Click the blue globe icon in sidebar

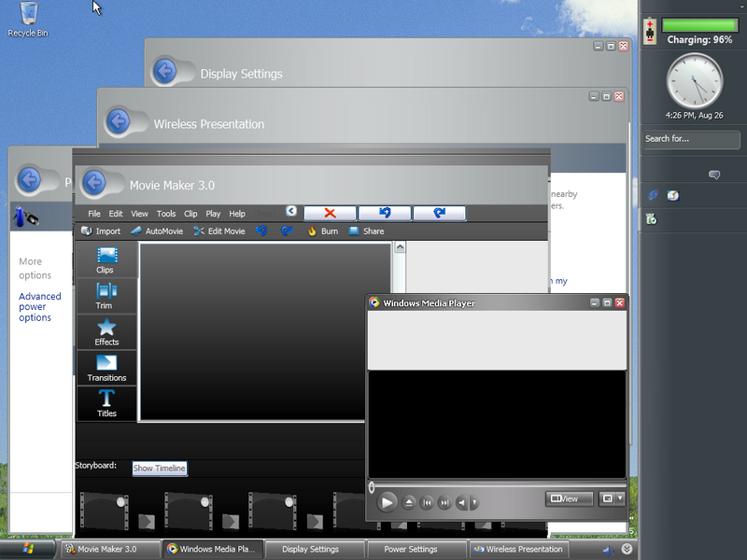653,194
